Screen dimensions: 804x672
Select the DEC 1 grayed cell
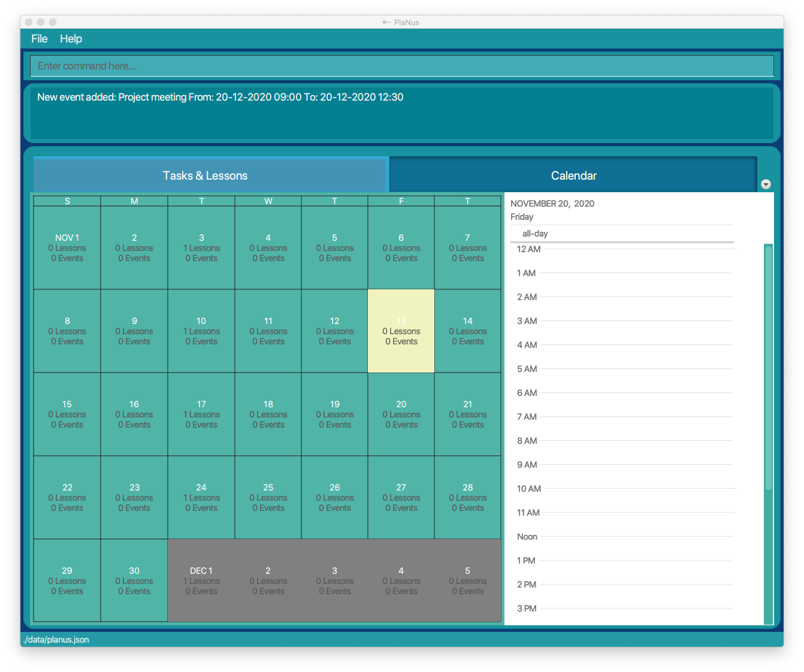point(201,581)
